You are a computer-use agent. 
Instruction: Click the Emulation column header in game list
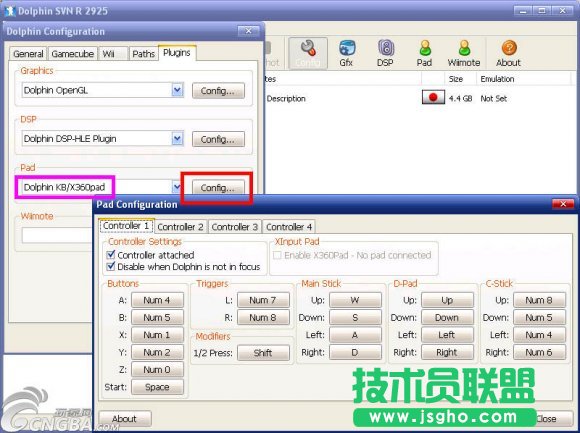click(523, 79)
